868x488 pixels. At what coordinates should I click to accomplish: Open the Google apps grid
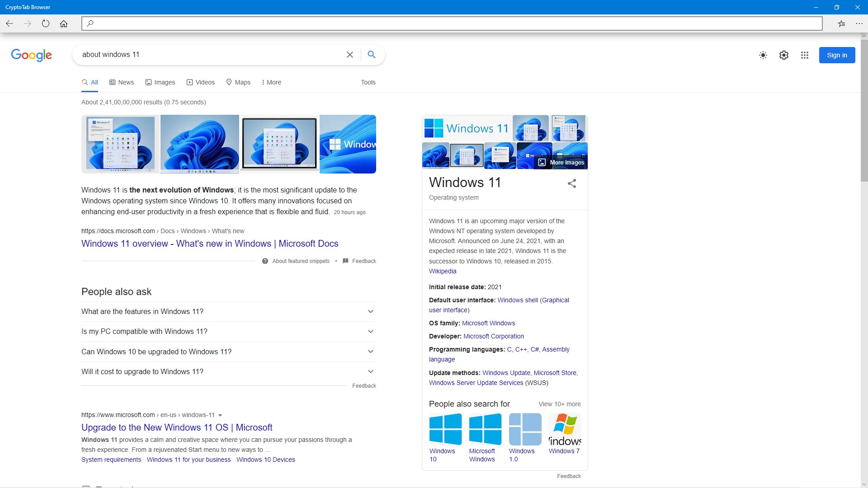pyautogui.click(x=804, y=55)
